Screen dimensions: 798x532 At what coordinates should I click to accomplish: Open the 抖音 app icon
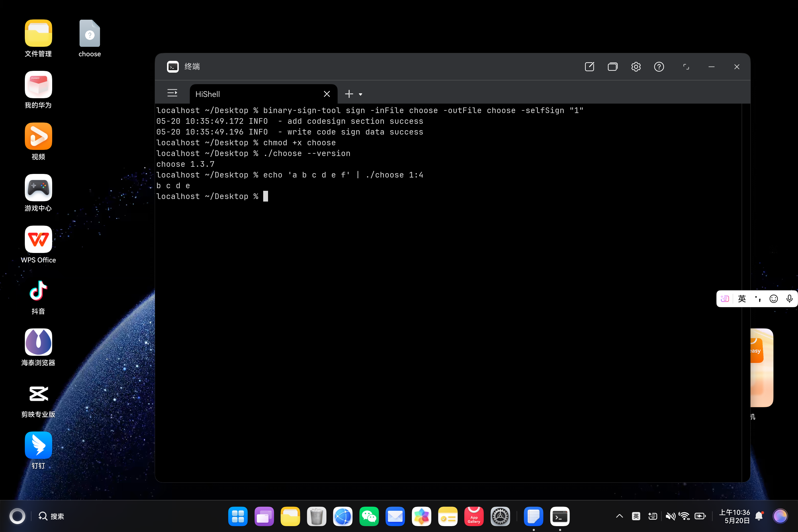pyautogui.click(x=38, y=291)
